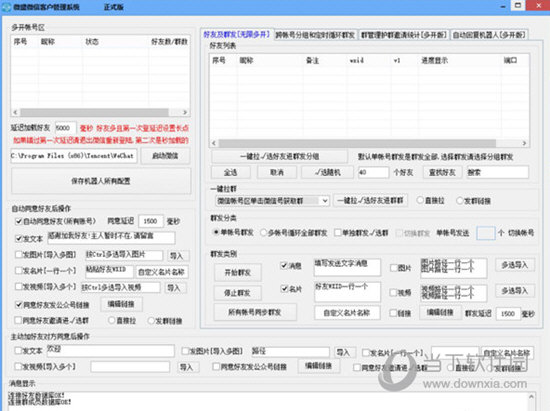This screenshot has height=411, width=550.
Task: Click the 延迟加载好友 value field
Action: point(65,128)
